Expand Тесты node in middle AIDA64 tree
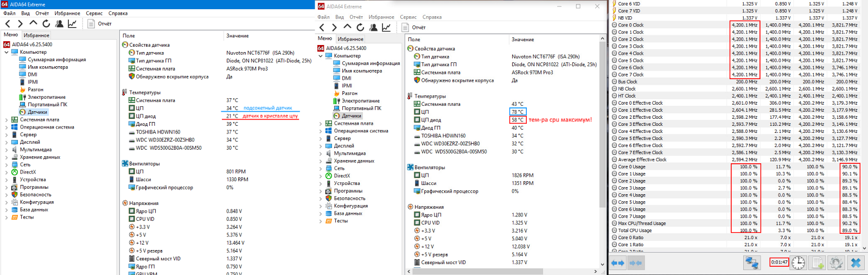The width and height of the screenshot is (868, 275). pos(321,221)
